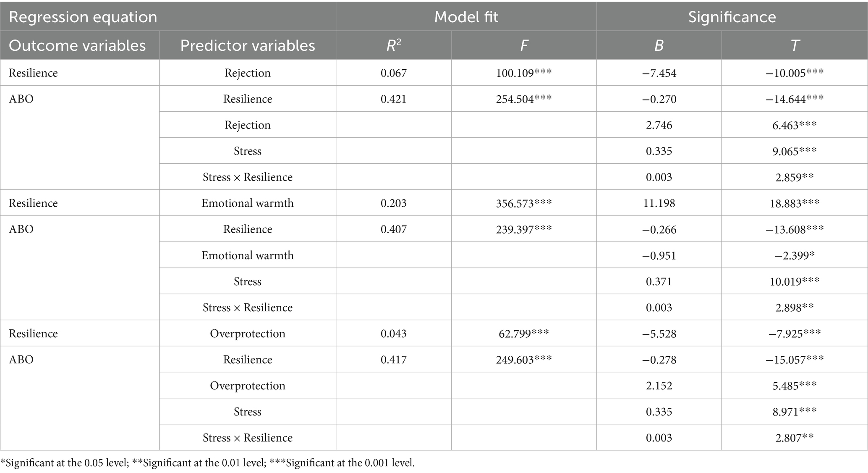Click the "Significance" column group header

coord(732,17)
